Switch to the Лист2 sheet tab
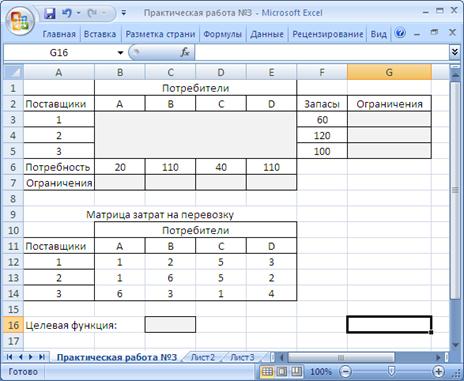464x381 pixels. (203, 357)
